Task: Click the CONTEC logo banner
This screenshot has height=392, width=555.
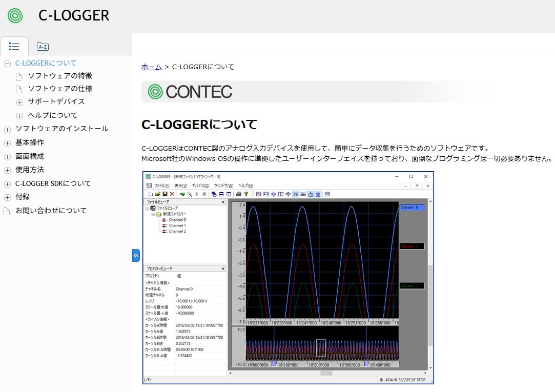Action: (x=190, y=92)
